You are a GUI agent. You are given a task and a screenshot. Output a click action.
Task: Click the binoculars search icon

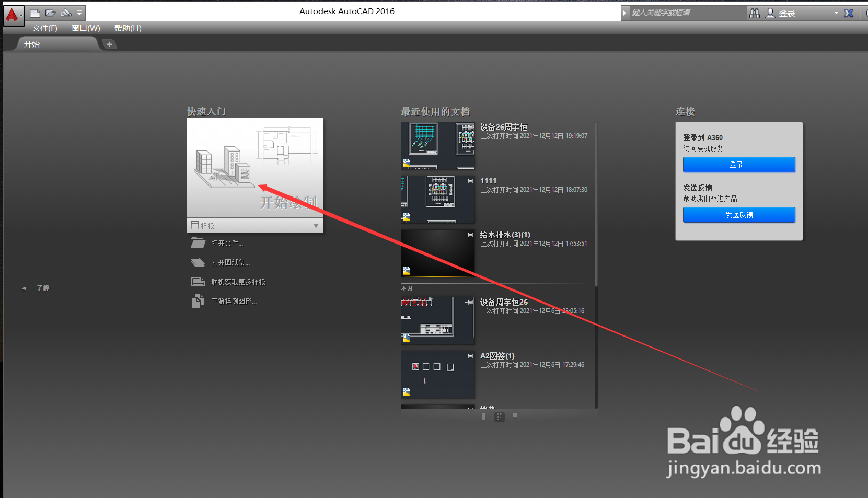point(755,13)
